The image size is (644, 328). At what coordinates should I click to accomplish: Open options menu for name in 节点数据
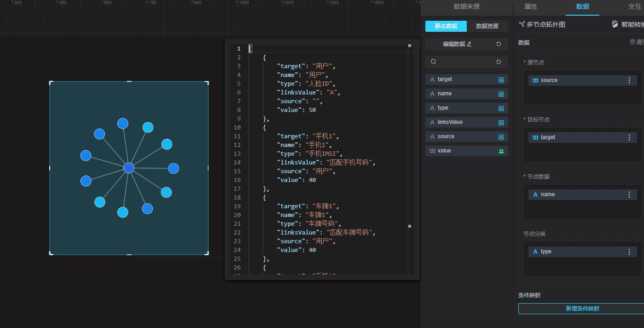tap(629, 194)
